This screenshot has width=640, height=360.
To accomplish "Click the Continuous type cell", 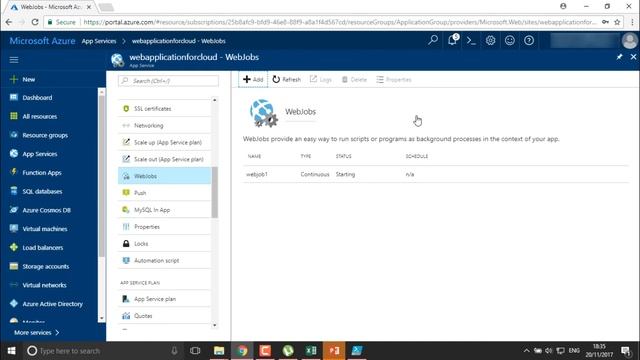I will click(315, 174).
